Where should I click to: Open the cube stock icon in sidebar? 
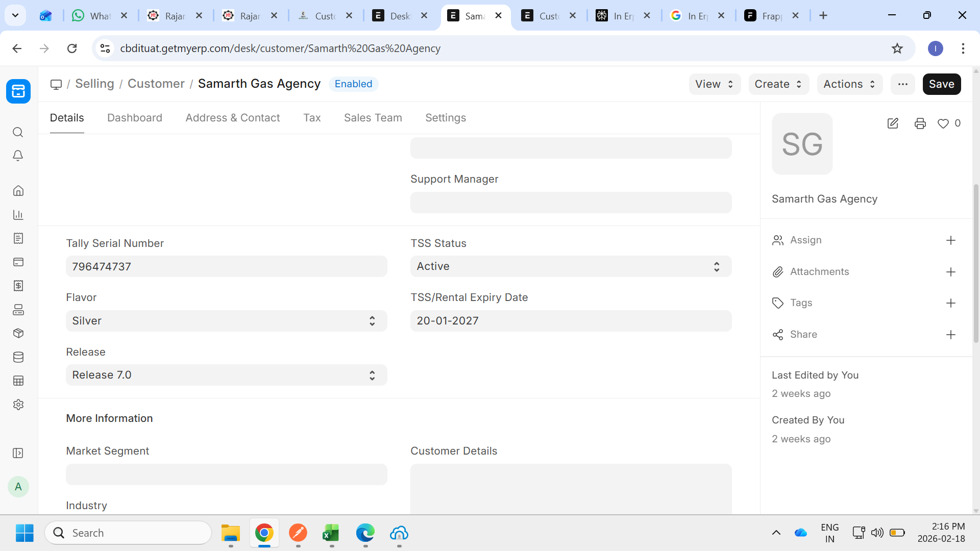pos(18,333)
